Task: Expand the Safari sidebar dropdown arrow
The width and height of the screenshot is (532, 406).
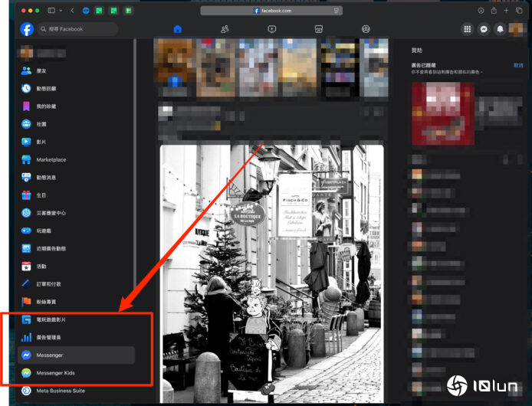Action: point(61,11)
